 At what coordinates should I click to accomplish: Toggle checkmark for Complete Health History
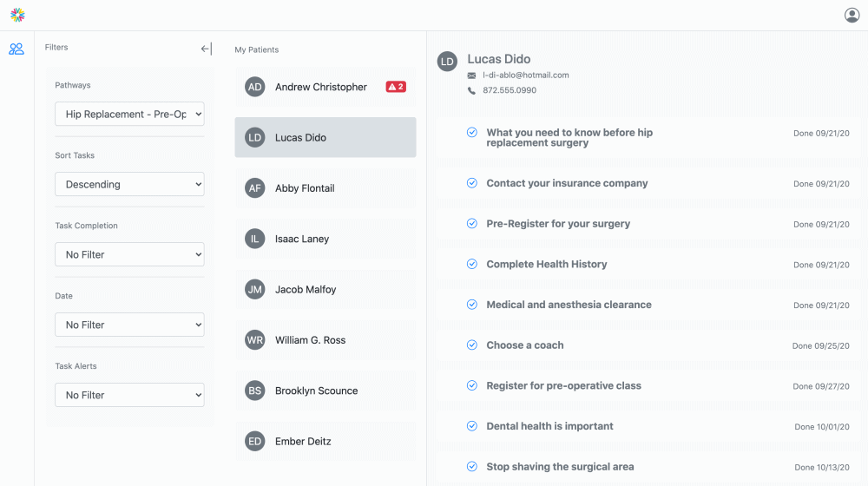click(471, 264)
